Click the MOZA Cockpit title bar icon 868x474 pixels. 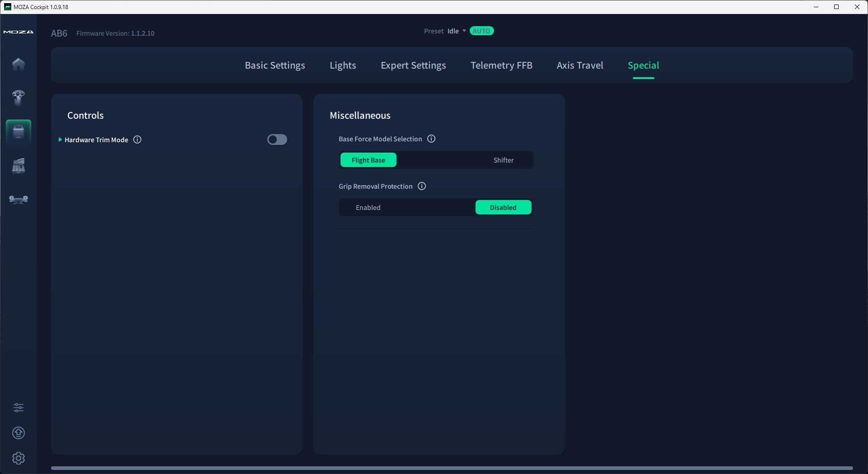[8, 7]
